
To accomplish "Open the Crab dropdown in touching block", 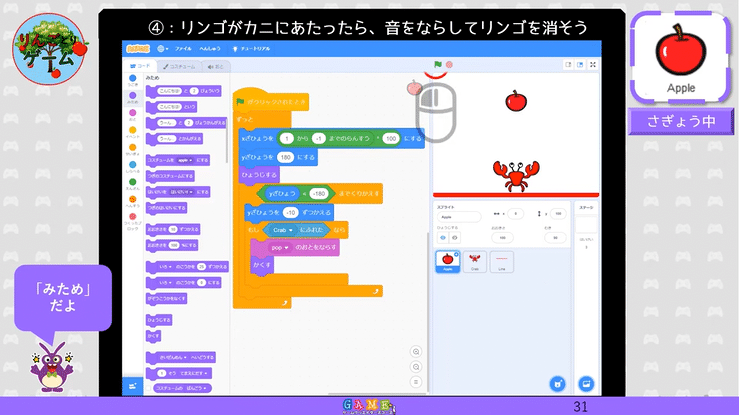I will pos(285,229).
